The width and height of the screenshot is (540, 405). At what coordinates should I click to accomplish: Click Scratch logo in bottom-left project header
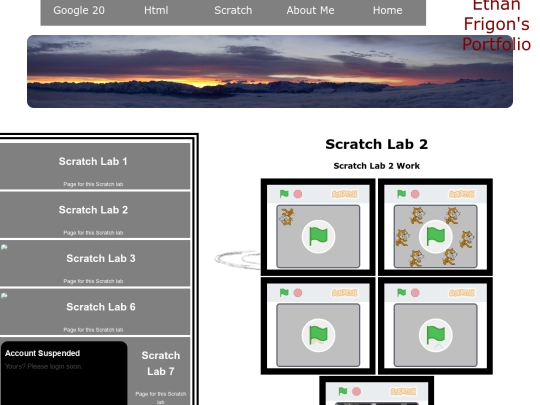click(x=344, y=293)
